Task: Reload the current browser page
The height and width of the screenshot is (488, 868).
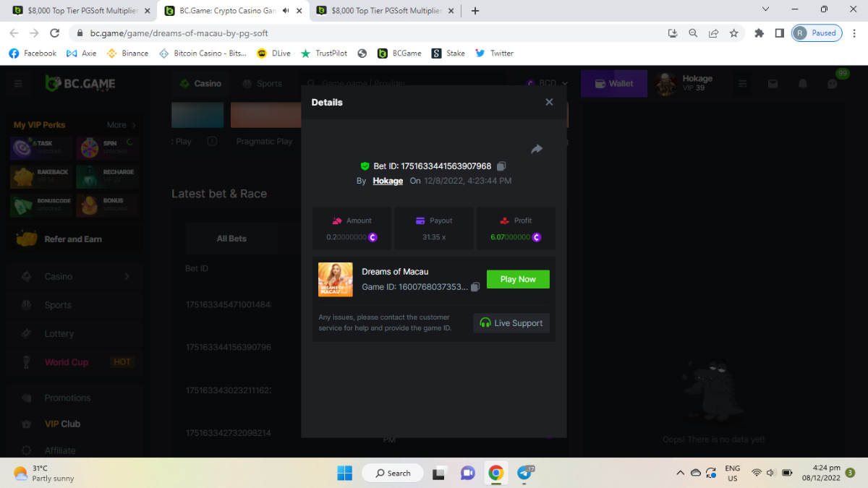Action: tap(54, 33)
